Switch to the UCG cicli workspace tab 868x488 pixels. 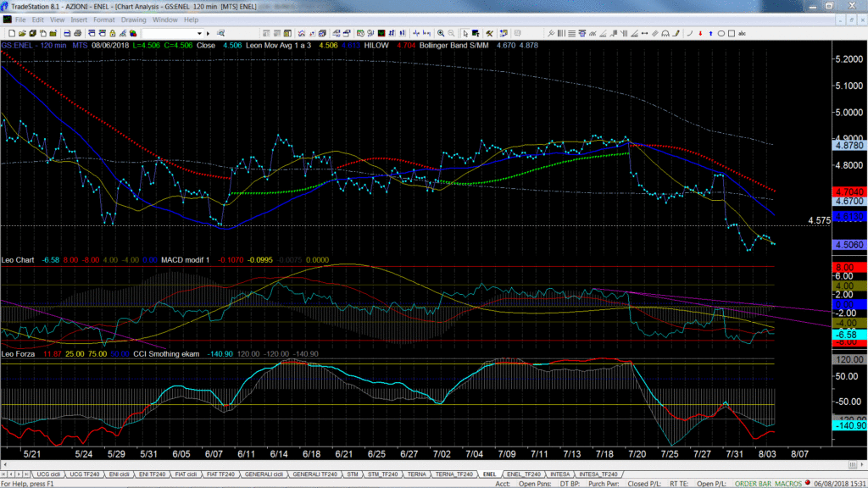pos(48,474)
